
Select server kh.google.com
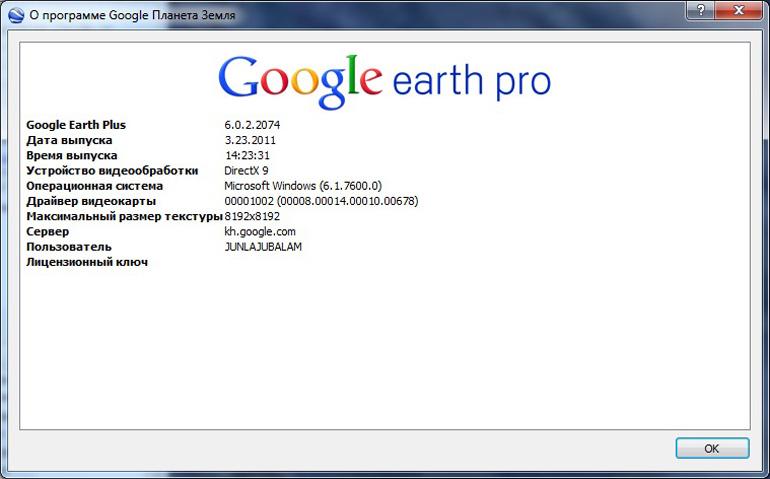pyautogui.click(x=260, y=232)
